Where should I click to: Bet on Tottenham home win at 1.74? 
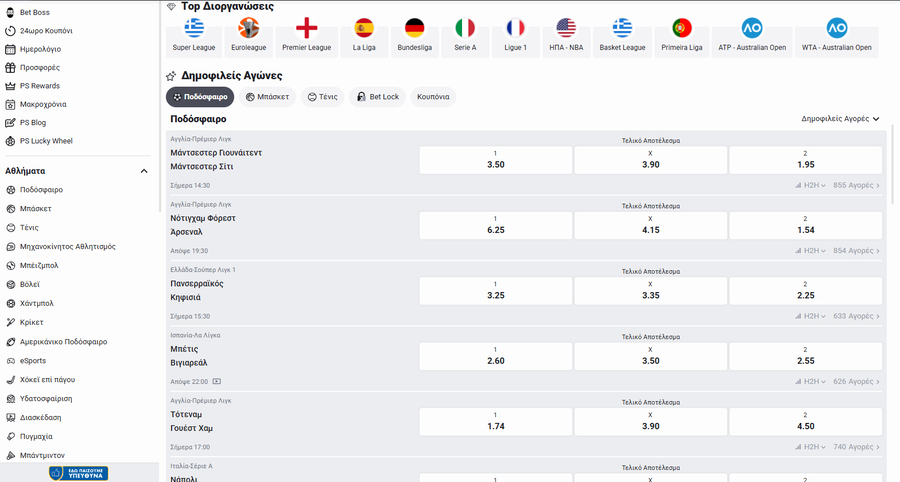[x=495, y=422]
